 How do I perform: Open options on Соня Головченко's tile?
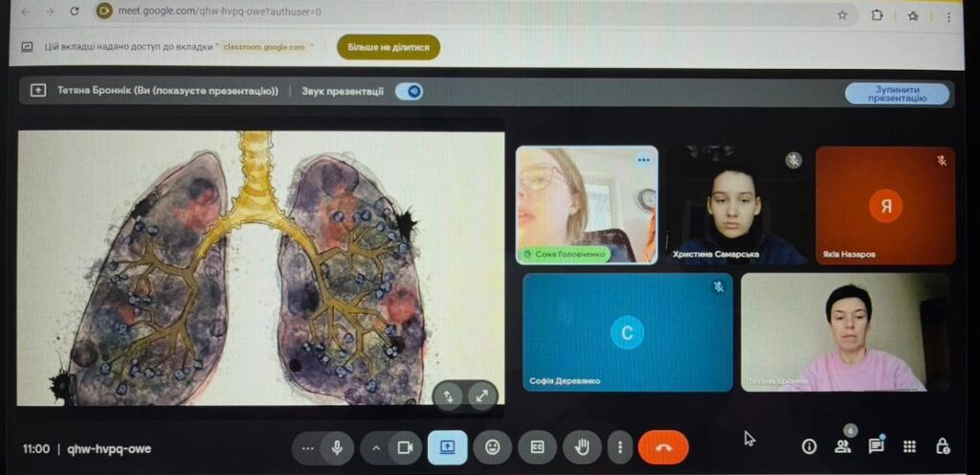pyautogui.click(x=644, y=160)
